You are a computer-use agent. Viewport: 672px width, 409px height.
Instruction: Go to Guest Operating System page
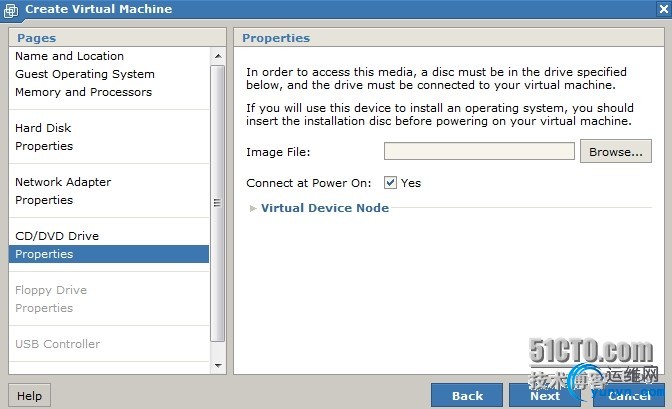coord(85,74)
